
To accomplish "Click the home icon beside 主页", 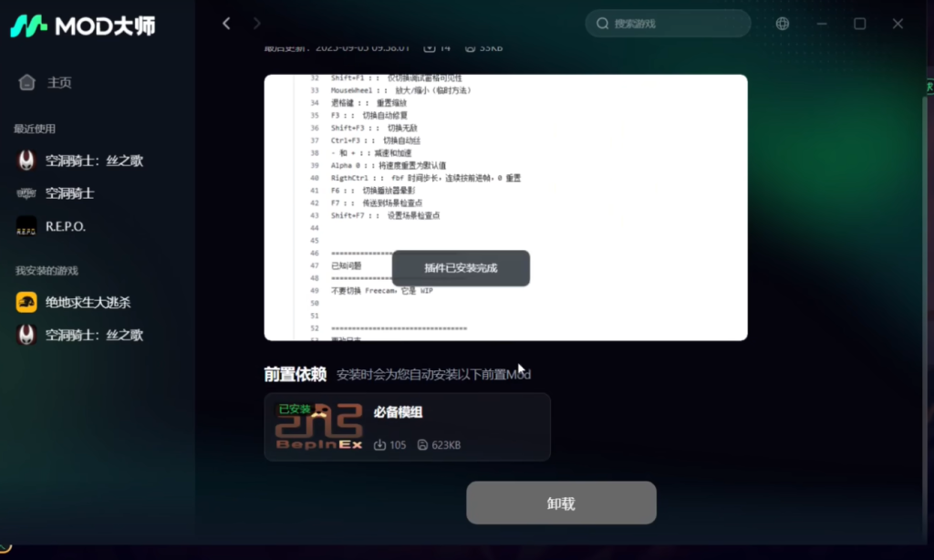I will point(26,82).
